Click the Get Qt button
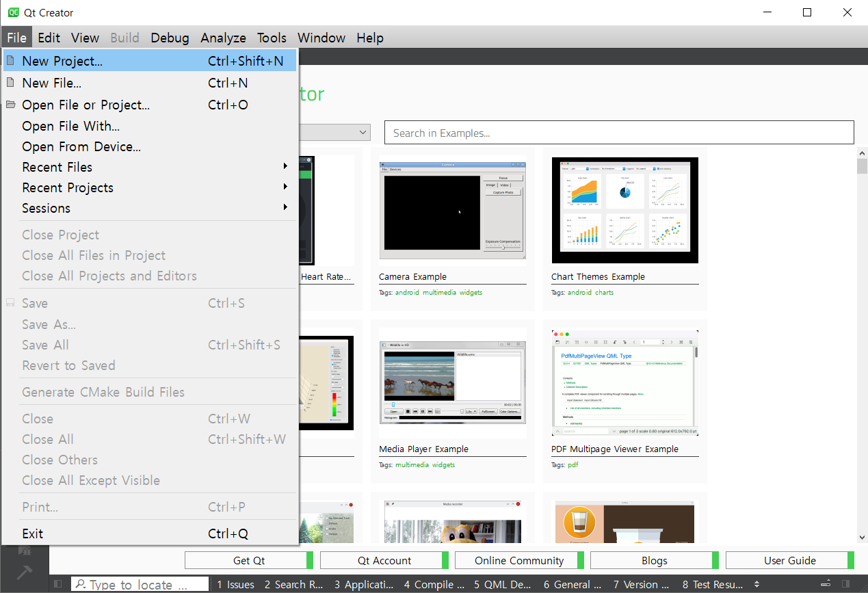 pos(249,560)
